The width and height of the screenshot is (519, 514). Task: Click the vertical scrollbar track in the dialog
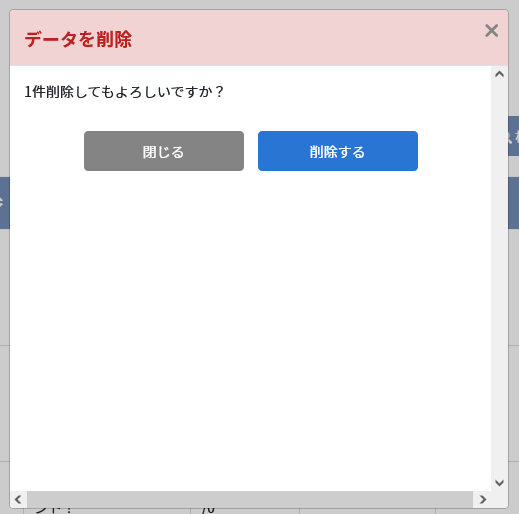499,278
